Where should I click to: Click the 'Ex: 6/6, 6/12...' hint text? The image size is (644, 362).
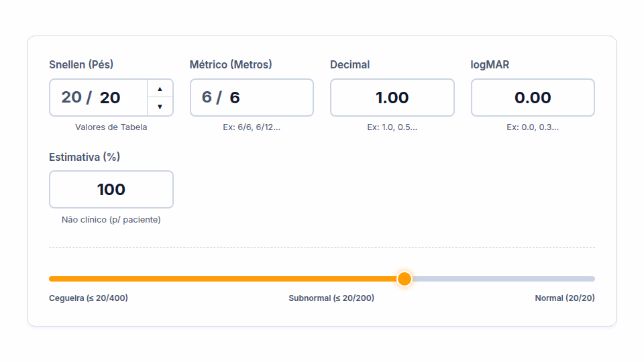click(x=252, y=127)
